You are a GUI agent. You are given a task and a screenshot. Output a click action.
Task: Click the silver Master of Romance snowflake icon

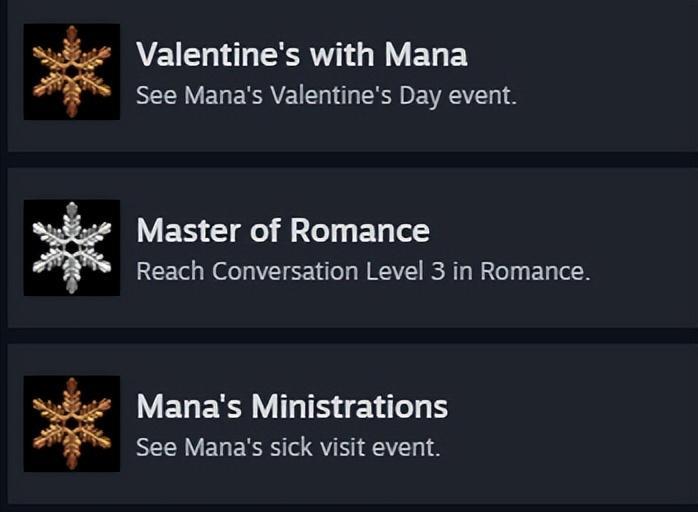coord(71,247)
